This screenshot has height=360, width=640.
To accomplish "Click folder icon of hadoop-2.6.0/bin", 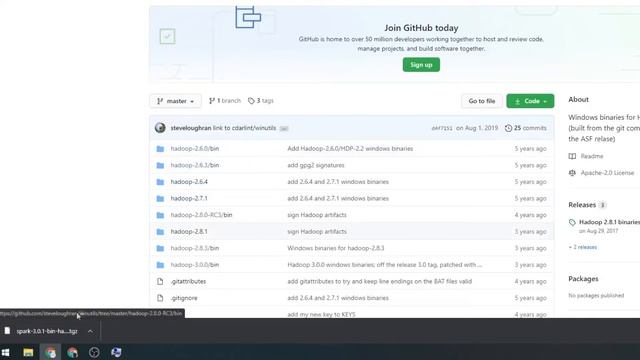I will pos(160,149).
